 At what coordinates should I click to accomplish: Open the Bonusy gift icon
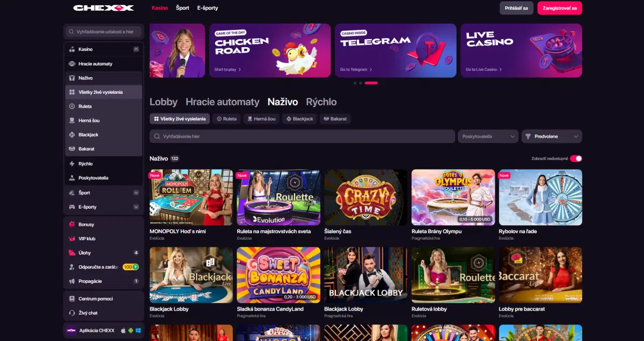click(x=72, y=225)
